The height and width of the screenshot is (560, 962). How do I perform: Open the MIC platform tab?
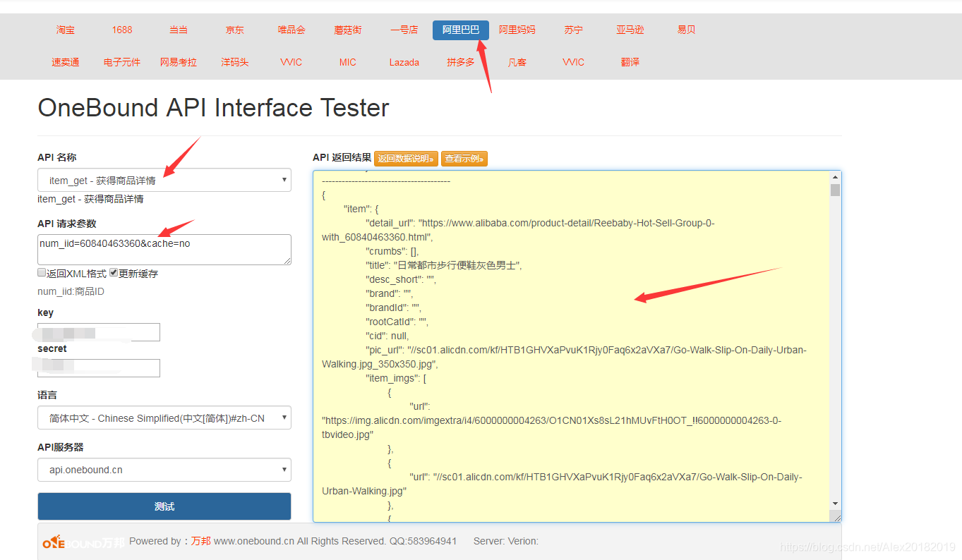click(x=348, y=62)
